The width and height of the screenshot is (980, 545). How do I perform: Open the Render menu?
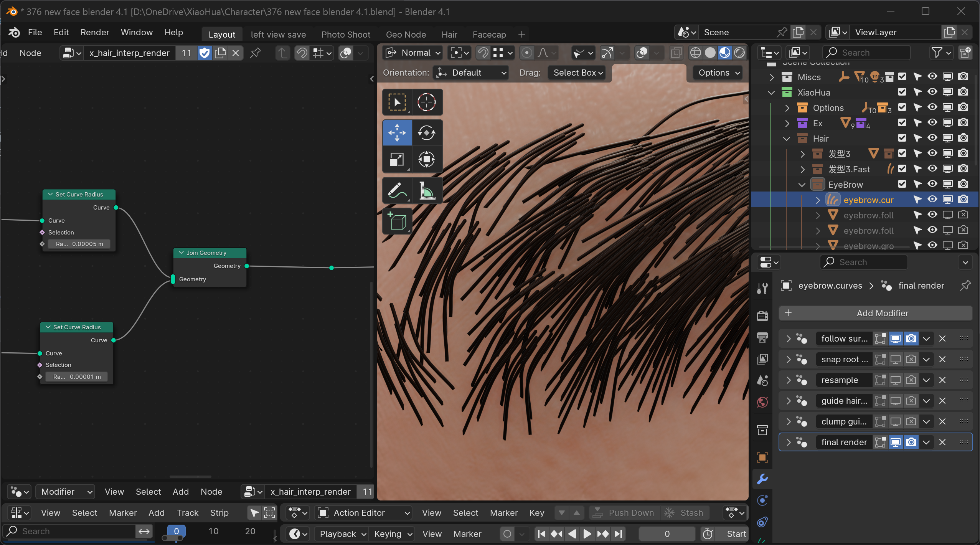95,32
